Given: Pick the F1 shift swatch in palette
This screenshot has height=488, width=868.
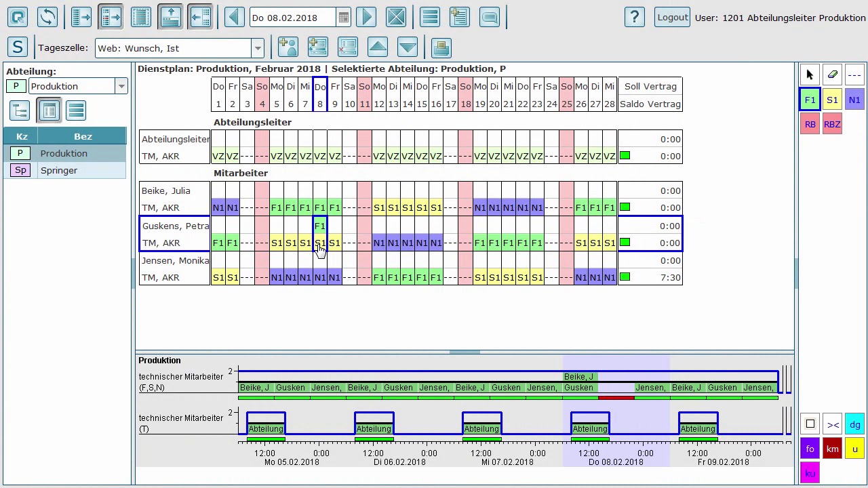Looking at the screenshot, I should [x=810, y=100].
